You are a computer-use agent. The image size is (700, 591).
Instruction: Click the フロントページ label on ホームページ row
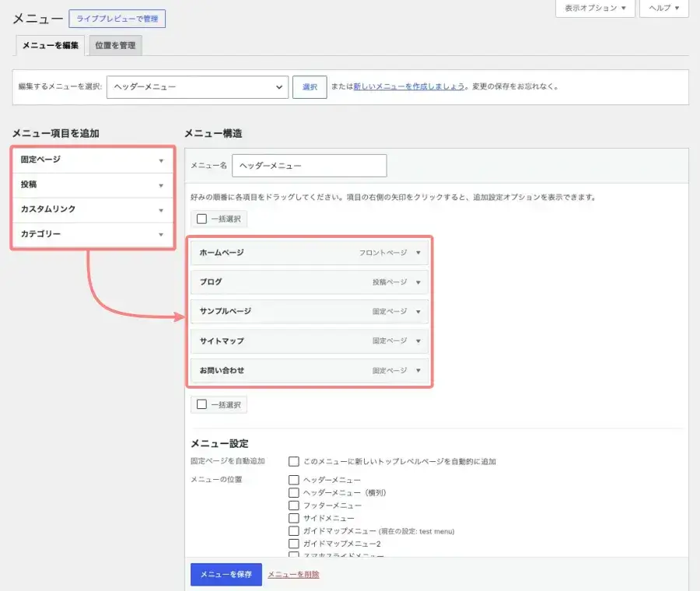pos(383,253)
